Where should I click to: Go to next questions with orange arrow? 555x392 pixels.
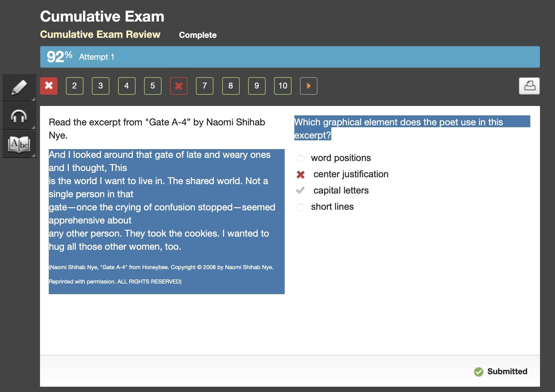click(x=308, y=86)
